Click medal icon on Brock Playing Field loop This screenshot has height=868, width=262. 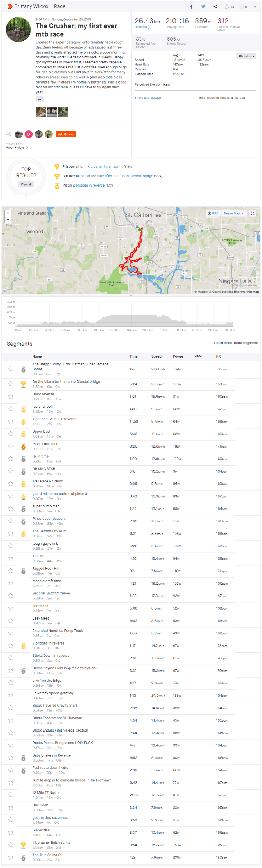(23, 670)
